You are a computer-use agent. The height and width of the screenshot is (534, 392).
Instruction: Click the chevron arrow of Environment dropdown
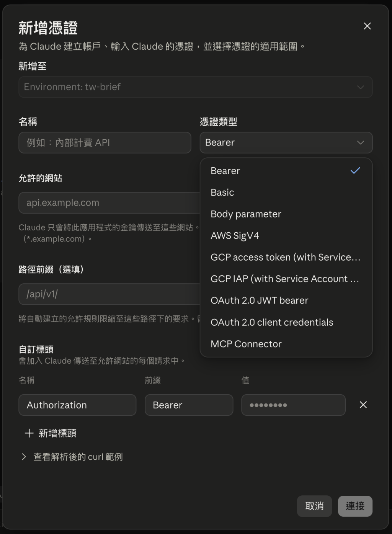click(x=360, y=87)
